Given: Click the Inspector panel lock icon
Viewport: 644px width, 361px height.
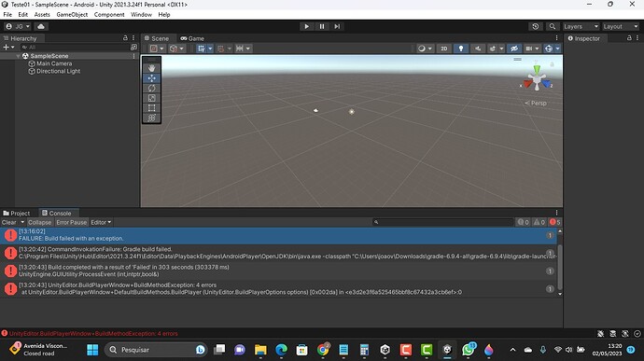Looking at the screenshot, I should coord(629,38).
